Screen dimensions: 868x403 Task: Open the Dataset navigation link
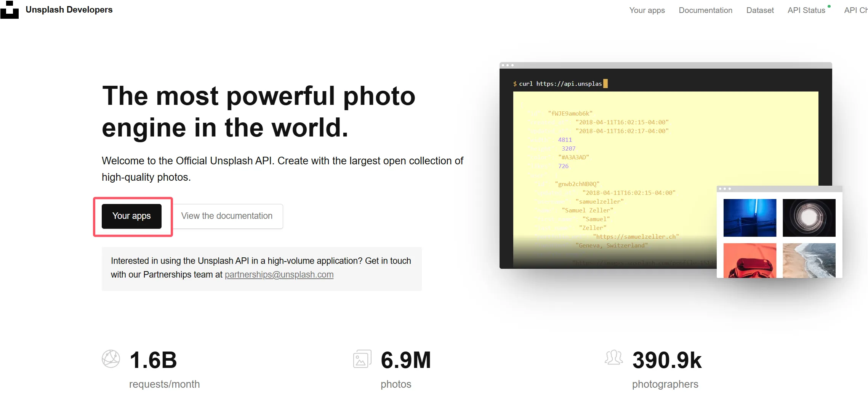[760, 10]
